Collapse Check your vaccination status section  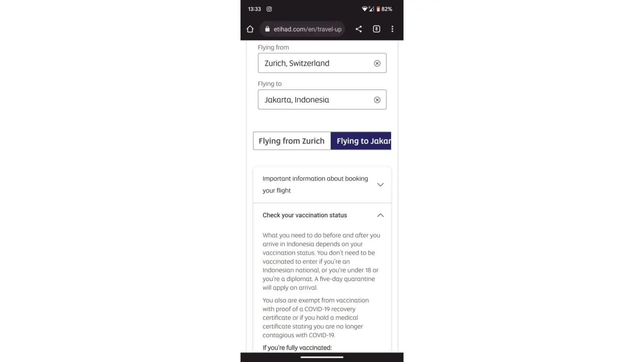coord(305,215)
